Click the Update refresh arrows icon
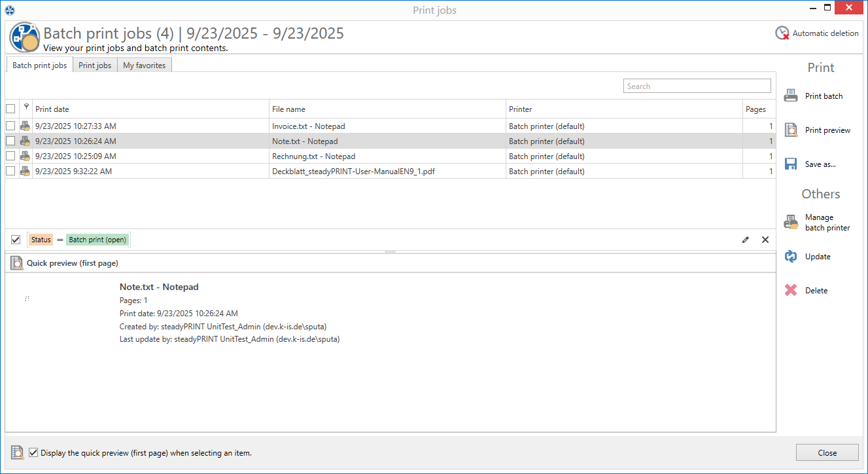Image resolution: width=868 pixels, height=474 pixels. (791, 256)
